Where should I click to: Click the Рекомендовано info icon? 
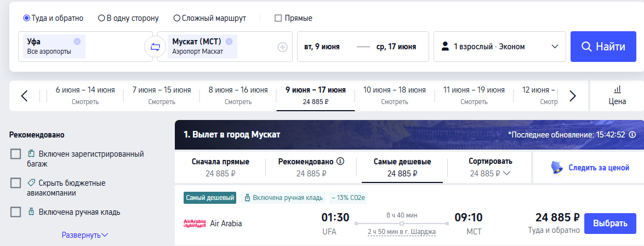pyautogui.click(x=340, y=161)
